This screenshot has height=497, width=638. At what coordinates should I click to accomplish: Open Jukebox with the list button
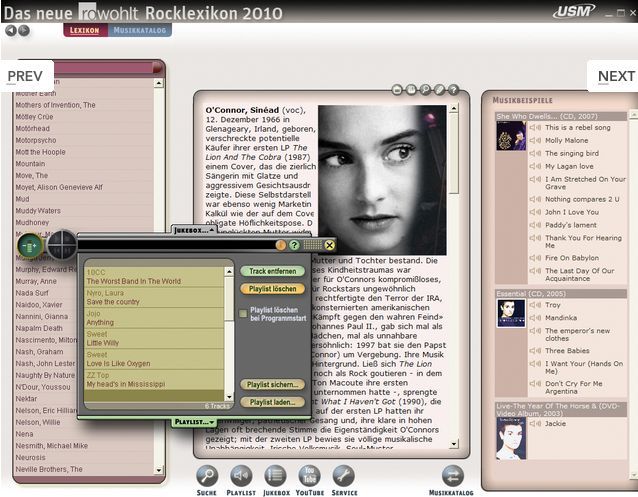275,476
